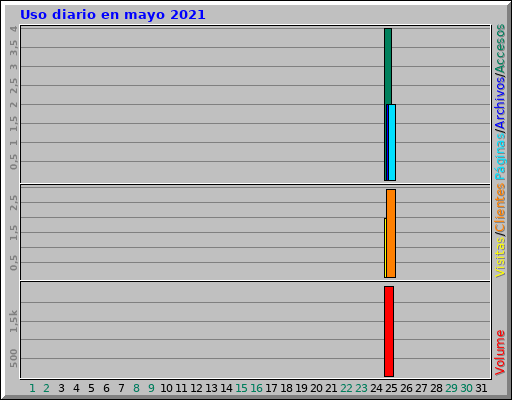The image size is (512, 400).
Task: Click day 25 on the x-axis
Action: pos(391,388)
